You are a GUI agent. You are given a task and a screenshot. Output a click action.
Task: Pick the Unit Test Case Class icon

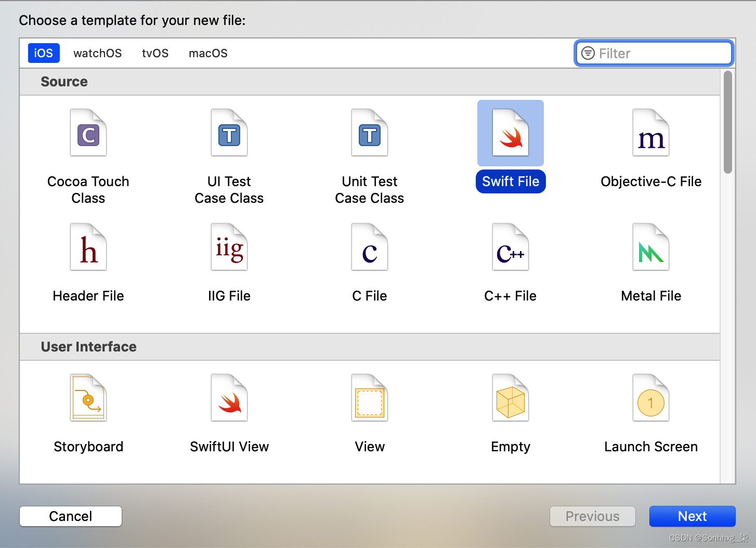(370, 133)
